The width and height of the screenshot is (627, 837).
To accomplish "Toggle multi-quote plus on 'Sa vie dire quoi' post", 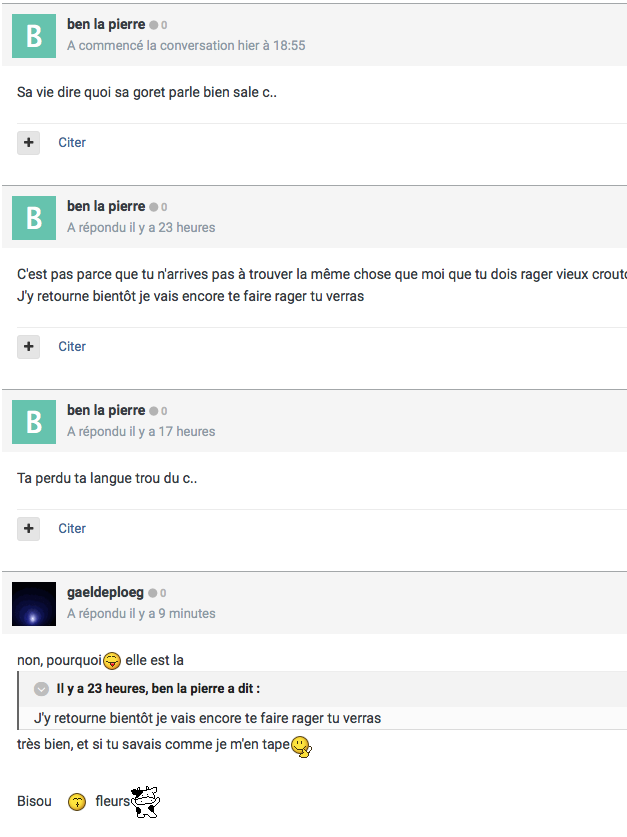I will coord(29,143).
